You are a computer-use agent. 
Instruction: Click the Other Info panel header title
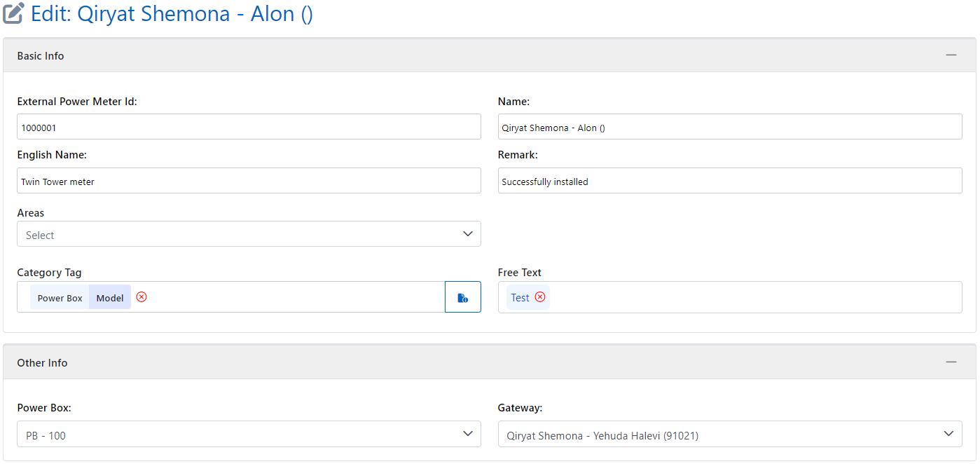[x=42, y=363]
